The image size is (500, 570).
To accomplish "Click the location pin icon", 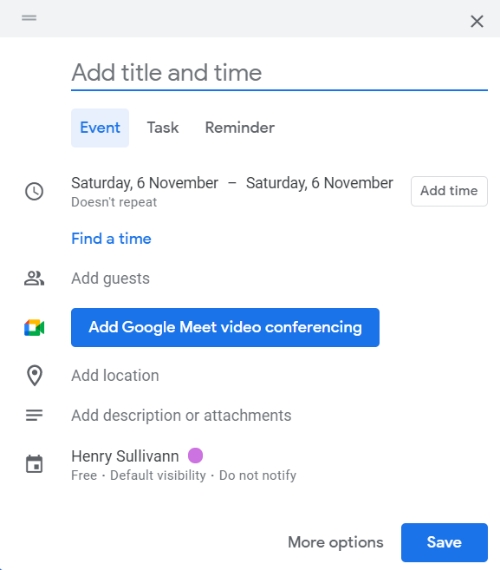I will pos(35,376).
